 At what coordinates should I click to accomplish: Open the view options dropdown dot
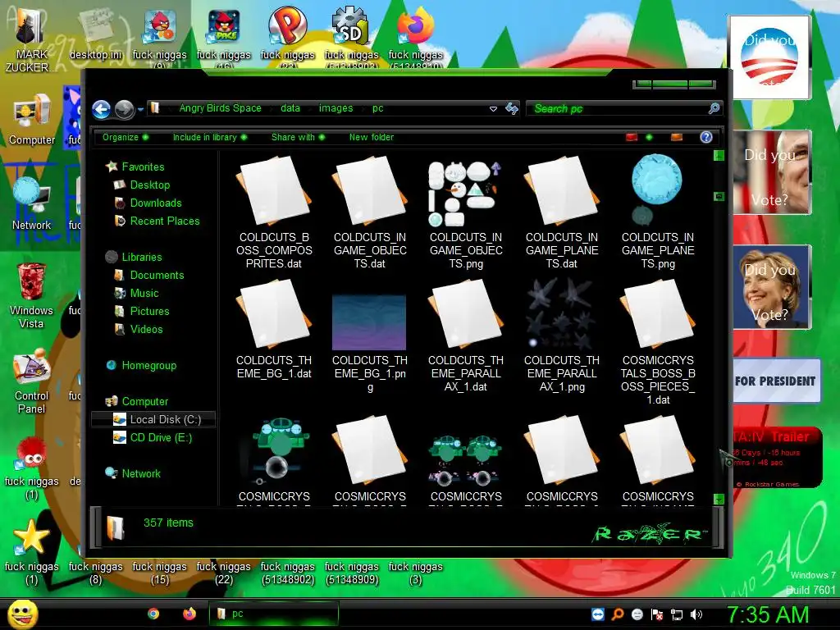(650, 137)
